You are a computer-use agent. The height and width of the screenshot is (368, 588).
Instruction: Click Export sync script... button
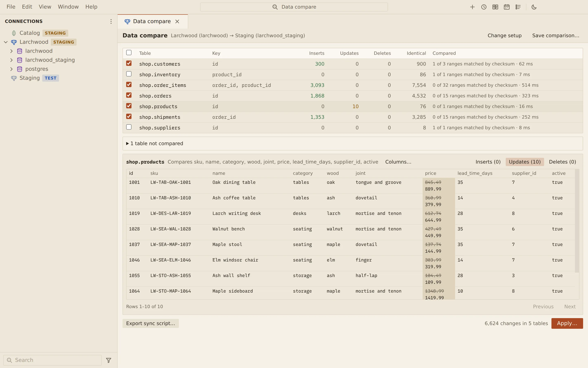pyautogui.click(x=151, y=323)
